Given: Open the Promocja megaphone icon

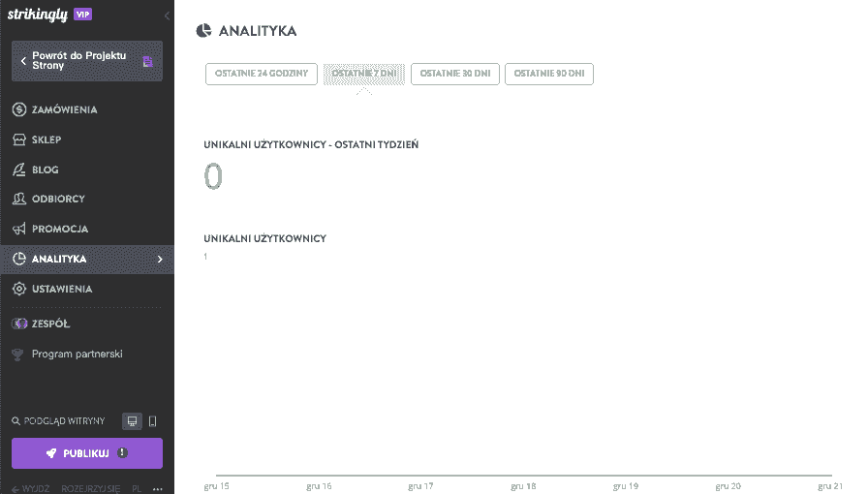Looking at the screenshot, I should tap(19, 229).
